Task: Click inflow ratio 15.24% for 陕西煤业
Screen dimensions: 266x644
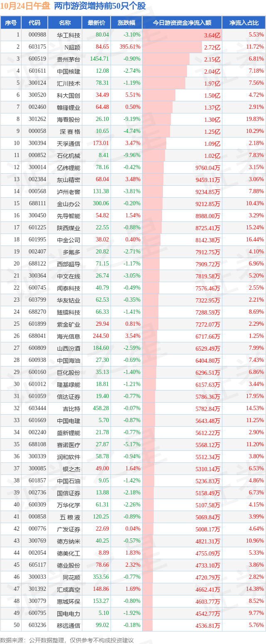Action: 255,228
